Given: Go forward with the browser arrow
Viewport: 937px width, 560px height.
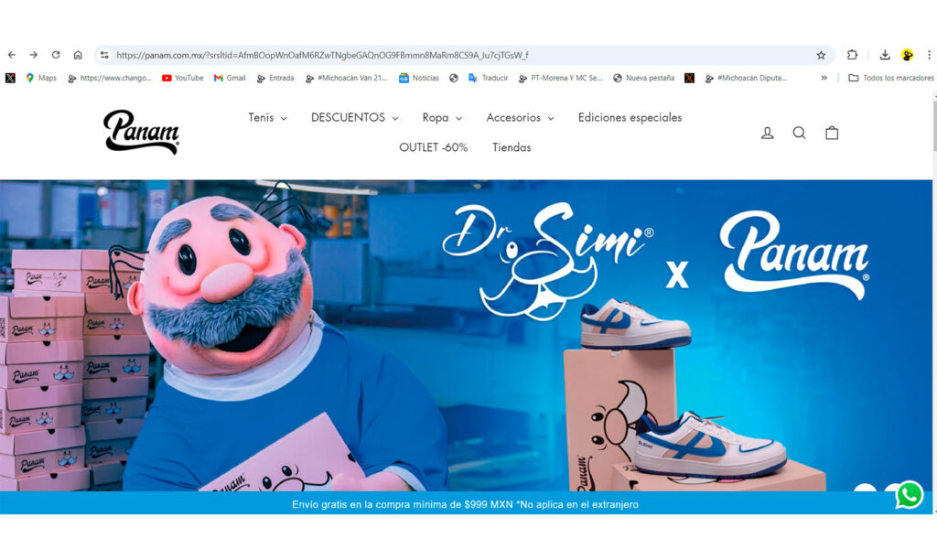Looking at the screenshot, I should [34, 55].
